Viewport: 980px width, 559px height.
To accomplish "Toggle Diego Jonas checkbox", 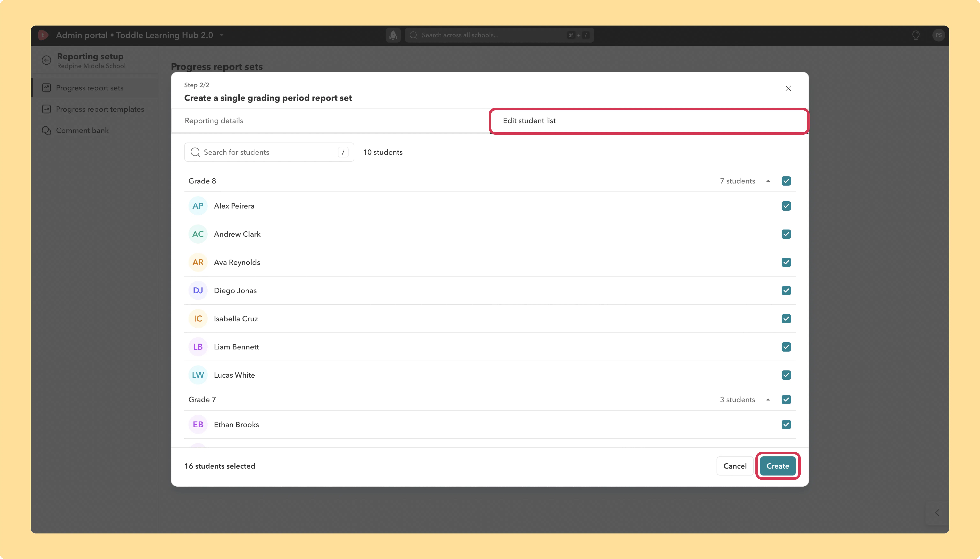I will tap(786, 291).
